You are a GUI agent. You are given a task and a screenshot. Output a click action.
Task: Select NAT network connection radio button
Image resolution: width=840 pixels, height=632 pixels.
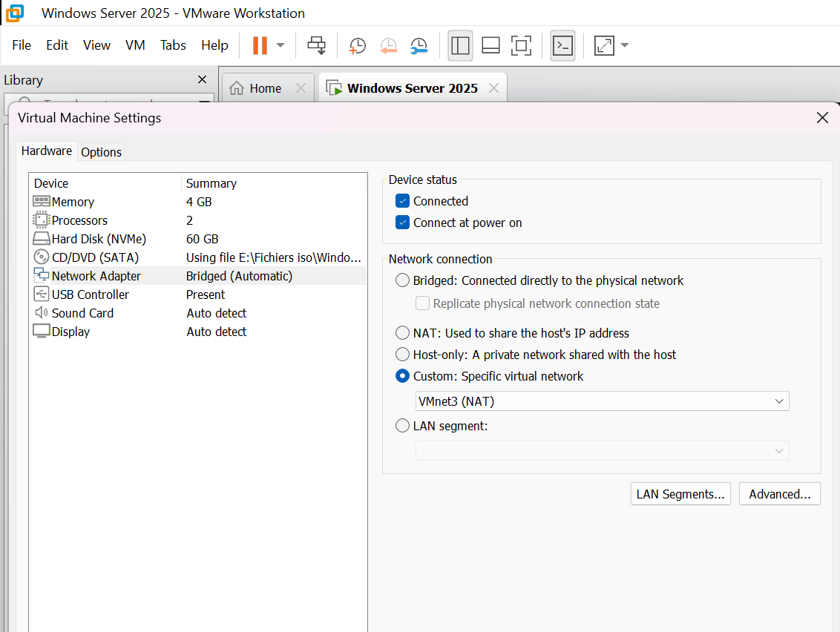402,332
